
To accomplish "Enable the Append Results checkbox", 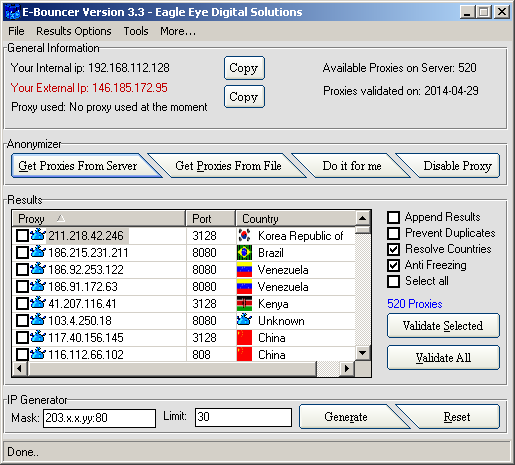I will tap(393, 217).
